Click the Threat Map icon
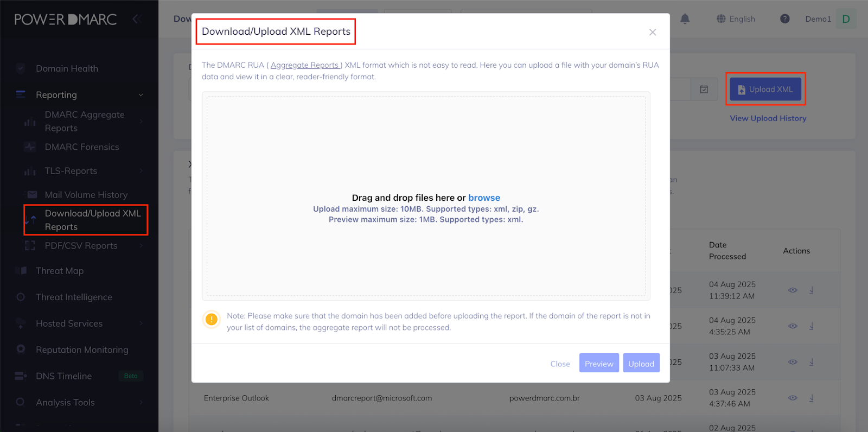Image resolution: width=868 pixels, height=432 pixels. coord(21,270)
